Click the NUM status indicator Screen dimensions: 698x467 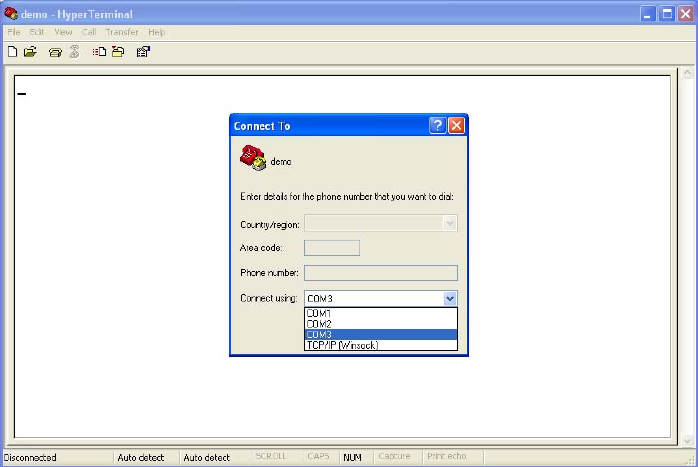tap(353, 457)
